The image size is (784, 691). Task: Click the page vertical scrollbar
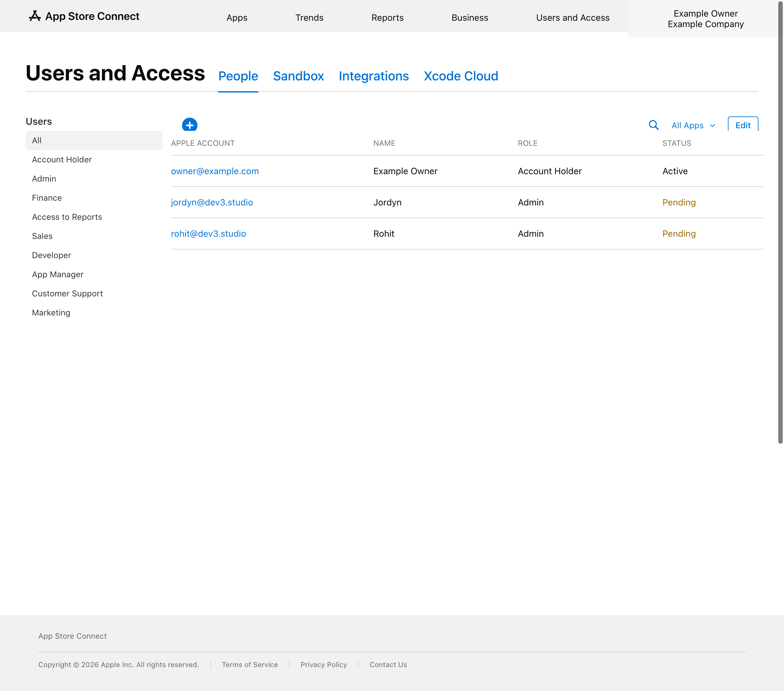click(x=780, y=223)
